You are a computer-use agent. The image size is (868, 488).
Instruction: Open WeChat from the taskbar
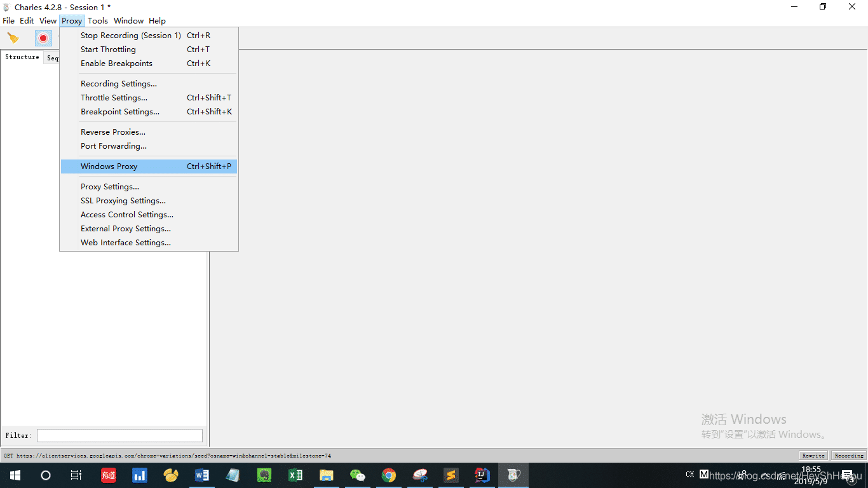[358, 475]
